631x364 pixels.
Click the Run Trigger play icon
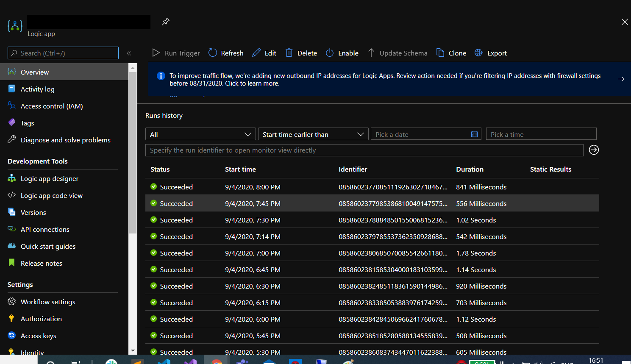point(156,53)
